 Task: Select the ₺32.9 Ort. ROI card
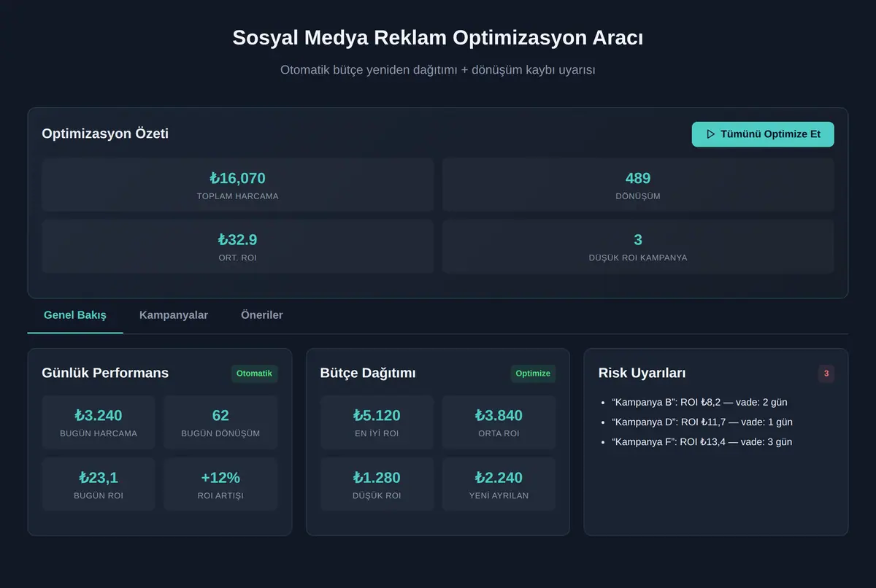click(x=238, y=247)
